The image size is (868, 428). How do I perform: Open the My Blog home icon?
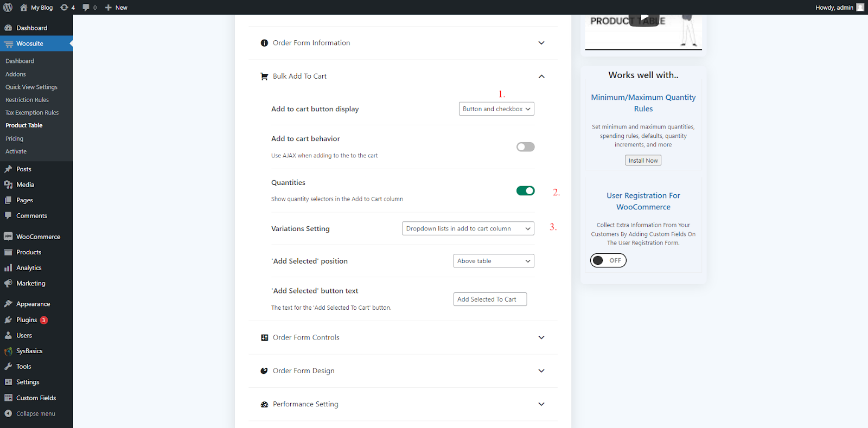tap(23, 8)
